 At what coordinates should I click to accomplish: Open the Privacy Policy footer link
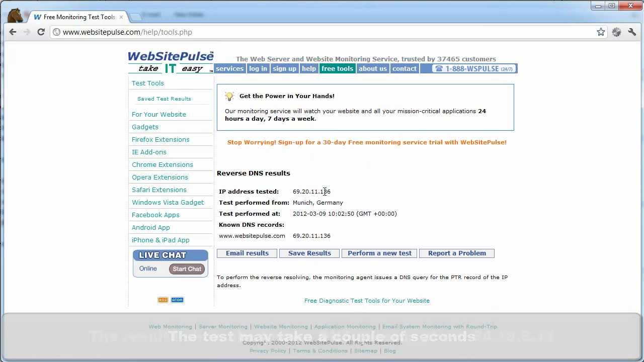[x=268, y=351]
